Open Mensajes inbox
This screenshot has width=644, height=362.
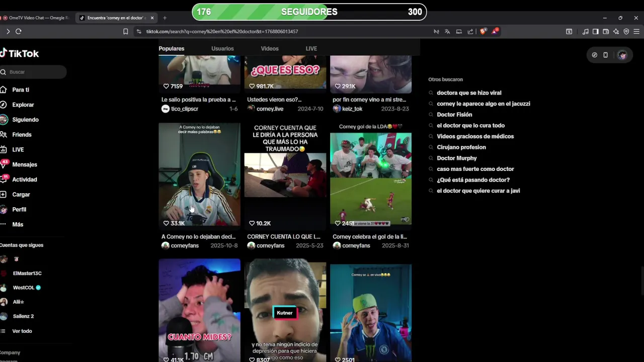click(25, 164)
